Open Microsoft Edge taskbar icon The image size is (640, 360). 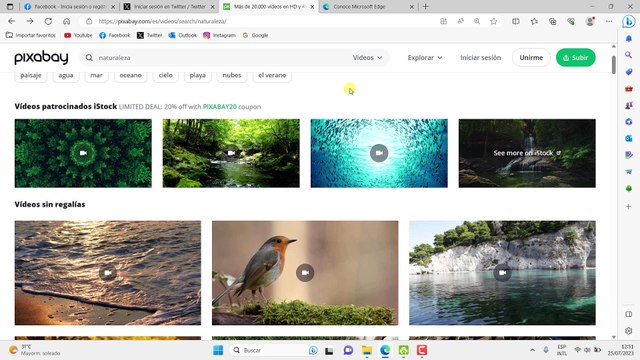(385, 350)
